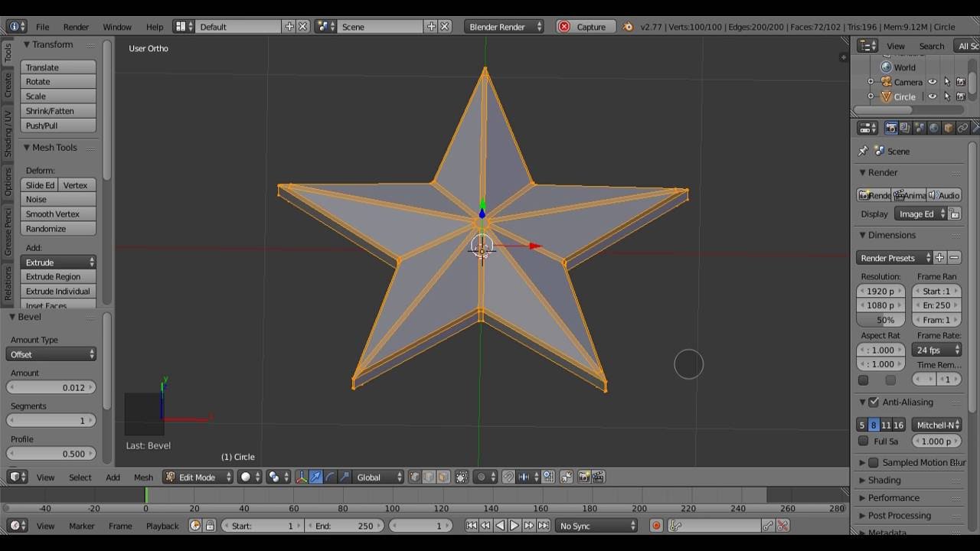Screen dimensions: 980x551
Task: Toggle the preview range lock icon
Action: (x=209, y=526)
